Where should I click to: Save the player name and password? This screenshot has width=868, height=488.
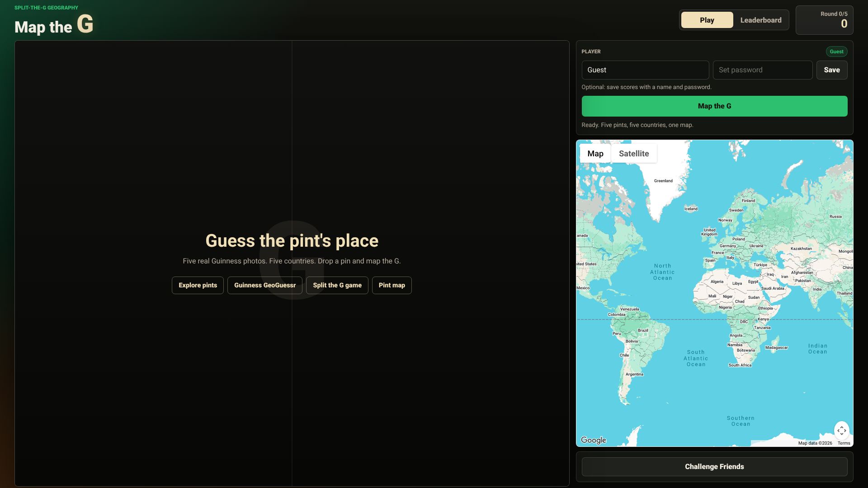[832, 70]
